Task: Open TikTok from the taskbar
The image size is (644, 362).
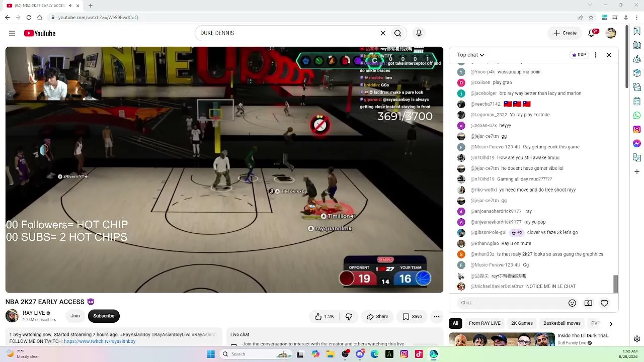Action: [x=419, y=354]
